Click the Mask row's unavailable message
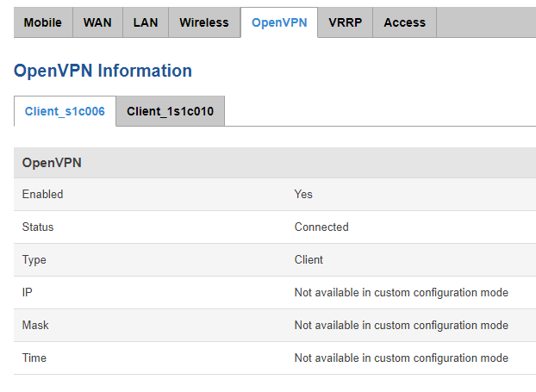The height and width of the screenshot is (392, 536). [402, 325]
